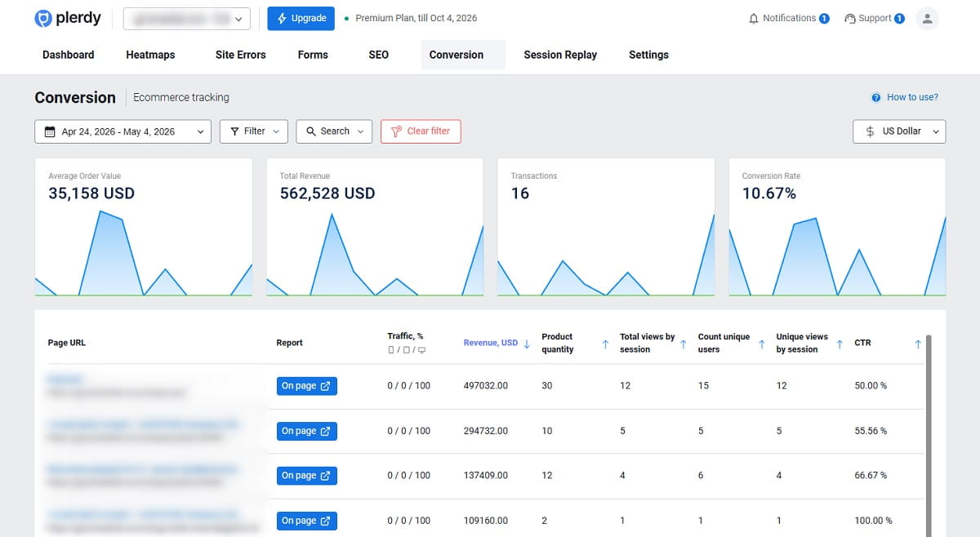Open the website selector dropdown
This screenshot has width=980, height=537.
coord(187,18)
